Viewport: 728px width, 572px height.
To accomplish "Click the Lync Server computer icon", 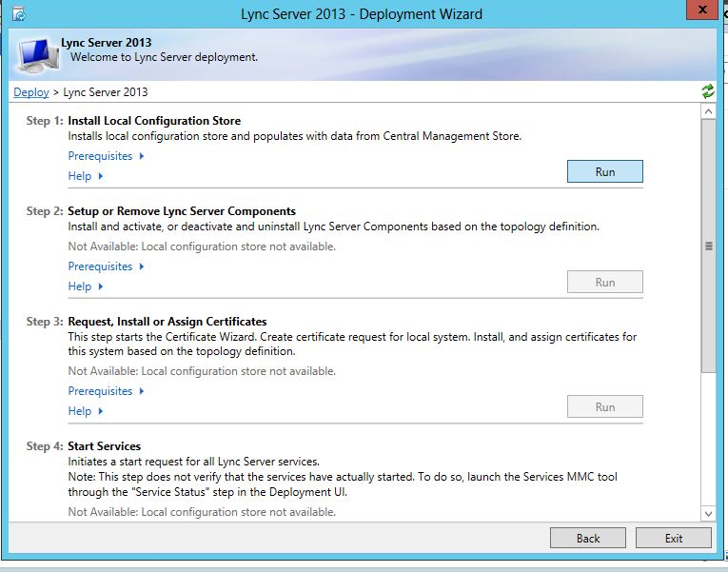I will tap(38, 56).
